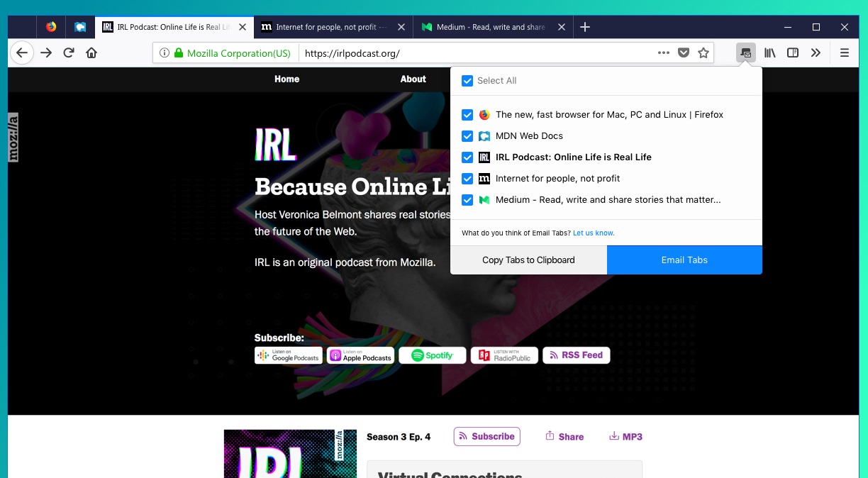Close the Internet for people tab

tap(401, 27)
